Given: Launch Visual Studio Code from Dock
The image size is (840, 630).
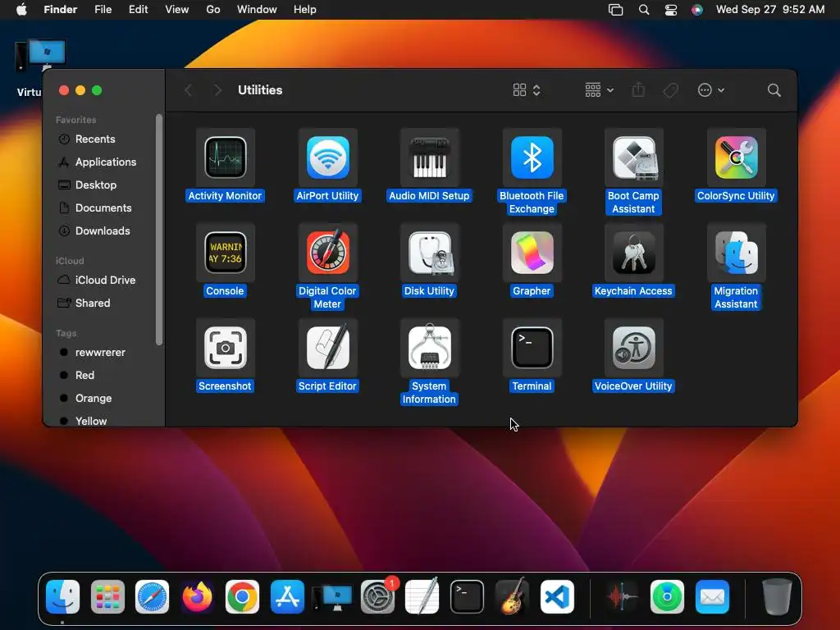Looking at the screenshot, I should pyautogui.click(x=557, y=597).
